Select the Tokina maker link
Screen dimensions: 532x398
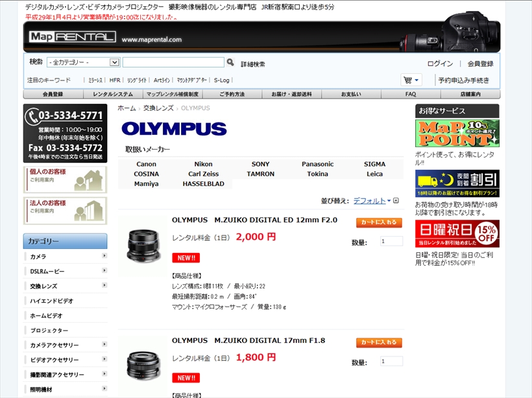tap(317, 174)
